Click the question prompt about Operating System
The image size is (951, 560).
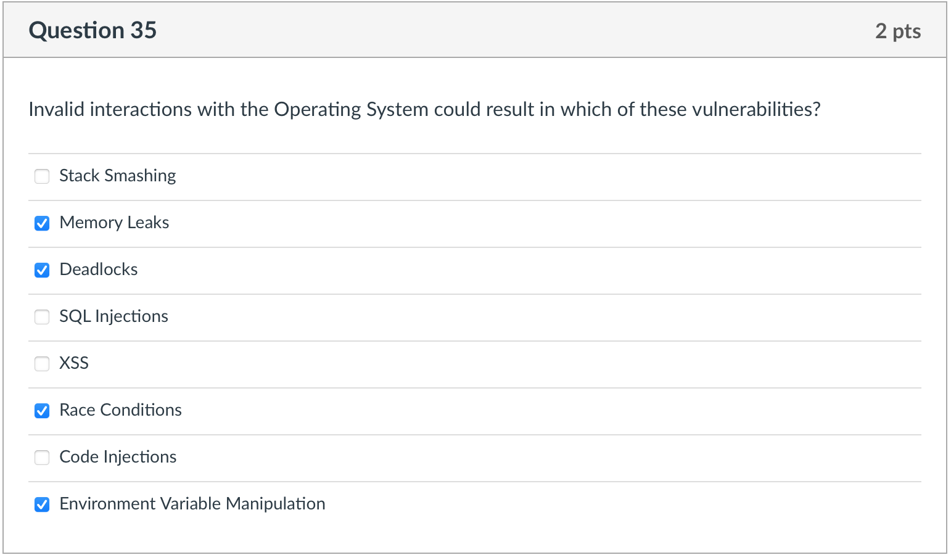click(424, 109)
